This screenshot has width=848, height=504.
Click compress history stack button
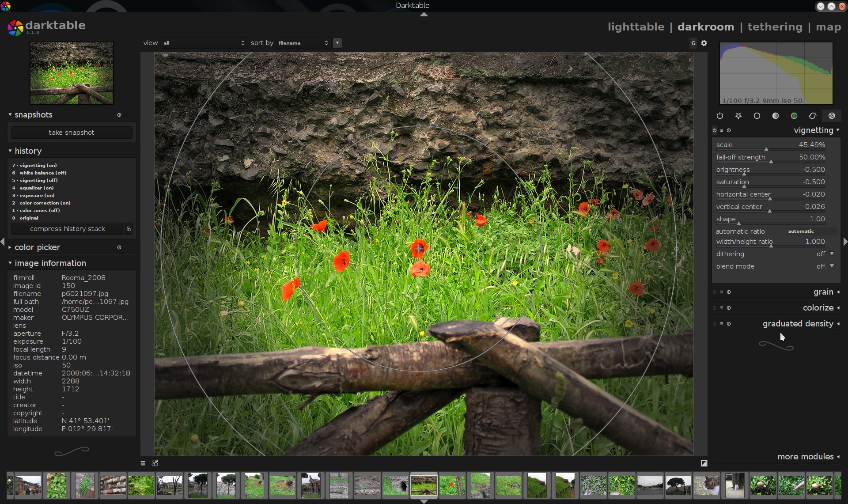pyautogui.click(x=68, y=229)
